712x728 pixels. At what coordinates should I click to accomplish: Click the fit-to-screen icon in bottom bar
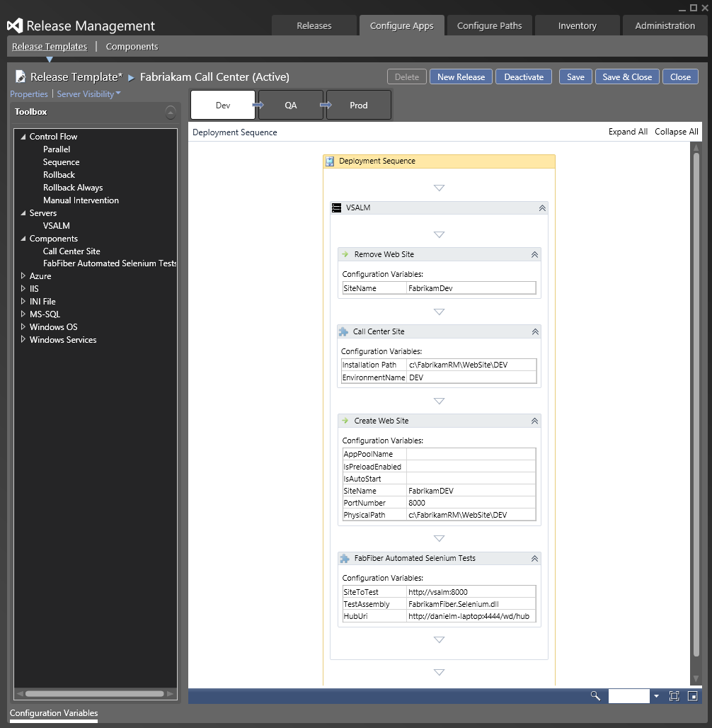click(x=674, y=695)
